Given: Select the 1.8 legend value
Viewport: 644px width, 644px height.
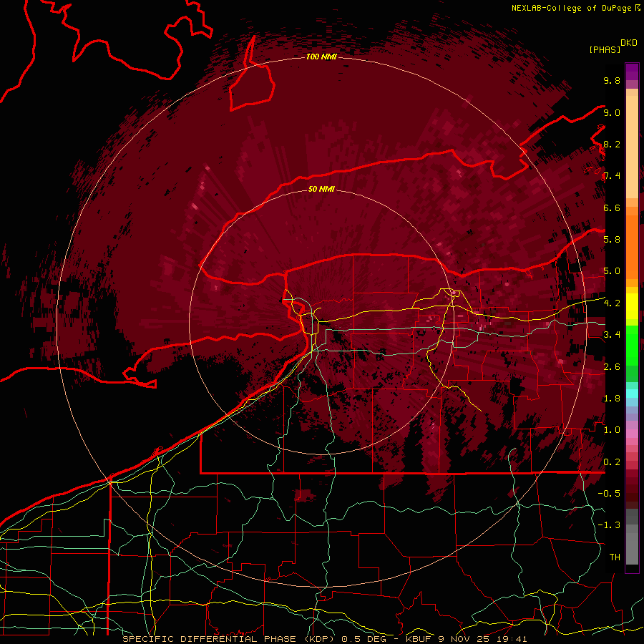Looking at the screenshot, I should [612, 399].
